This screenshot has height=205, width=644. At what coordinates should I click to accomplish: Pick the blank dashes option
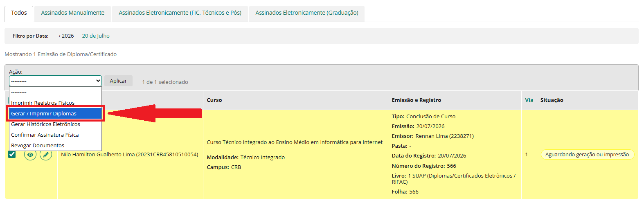[56, 92]
